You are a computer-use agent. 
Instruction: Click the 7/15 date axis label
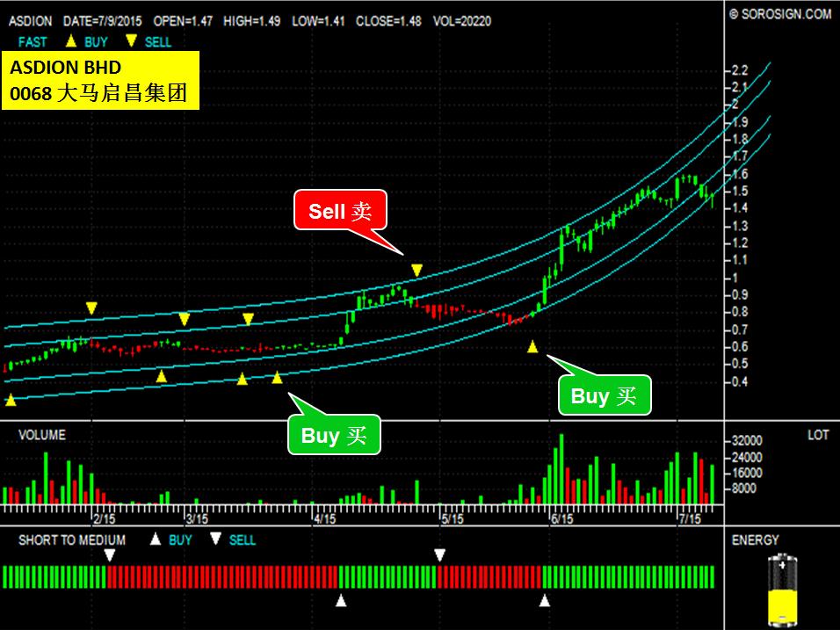pos(690,518)
